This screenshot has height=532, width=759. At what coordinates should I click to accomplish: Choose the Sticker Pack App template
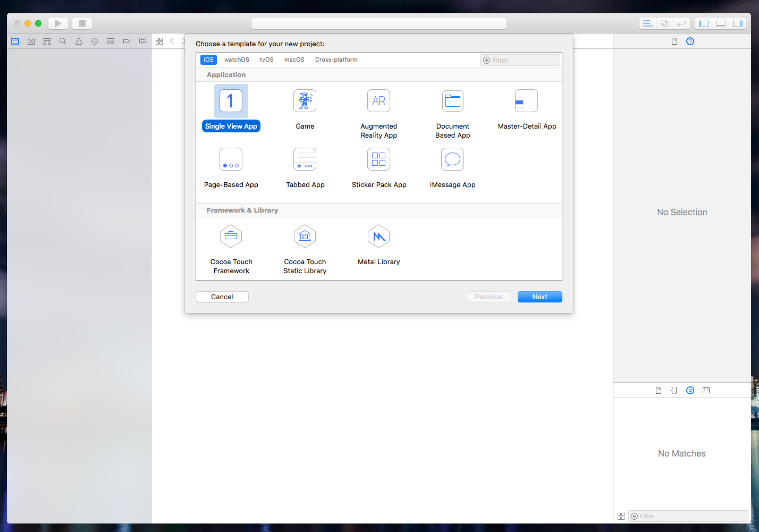coord(378,168)
